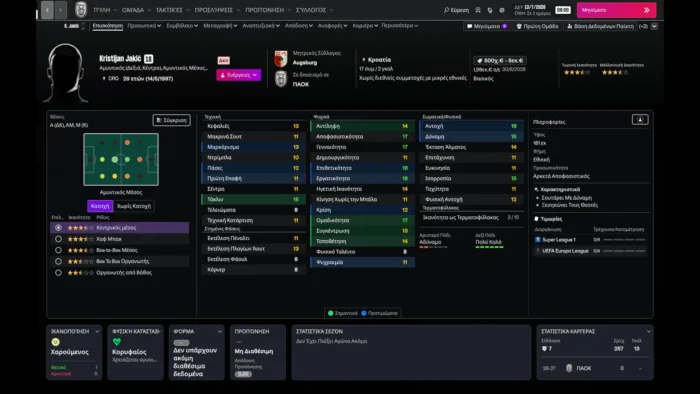This screenshot has width=700, height=394.
Task: Click the Σύγκριση compare button
Action: pos(171,120)
